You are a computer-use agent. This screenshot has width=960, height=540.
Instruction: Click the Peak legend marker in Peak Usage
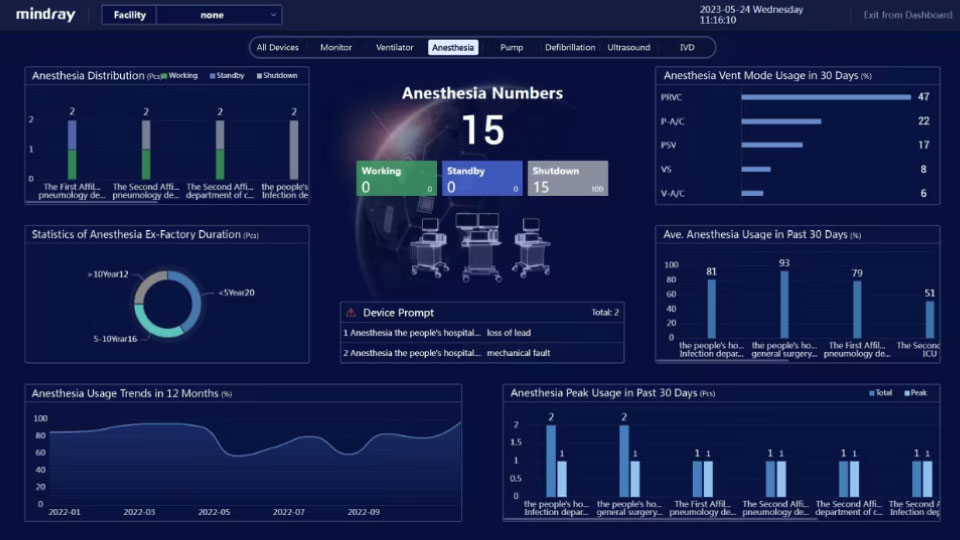coord(906,393)
